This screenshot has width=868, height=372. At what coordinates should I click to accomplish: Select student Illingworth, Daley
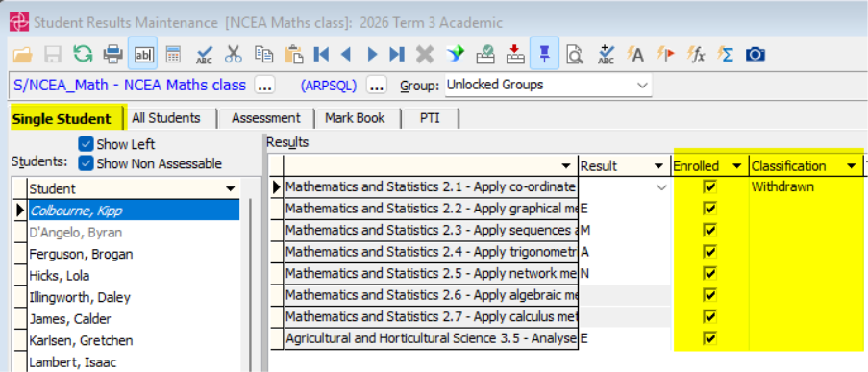134,297
